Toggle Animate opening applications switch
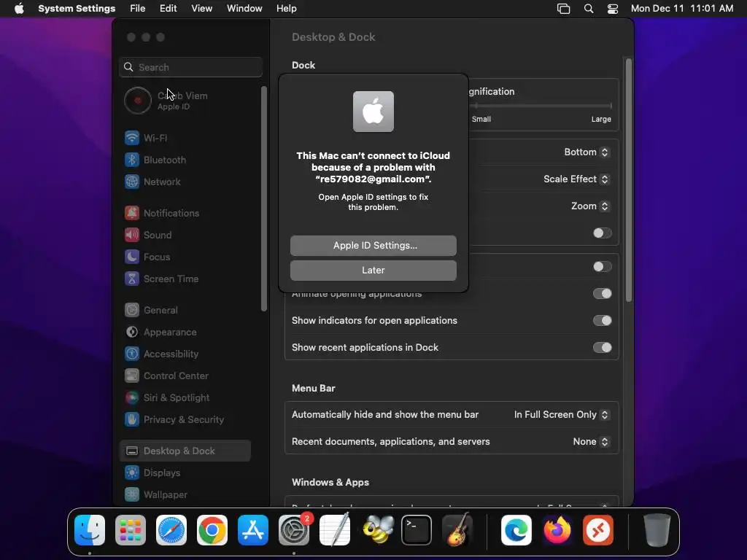This screenshot has width=747, height=560. coord(602,294)
